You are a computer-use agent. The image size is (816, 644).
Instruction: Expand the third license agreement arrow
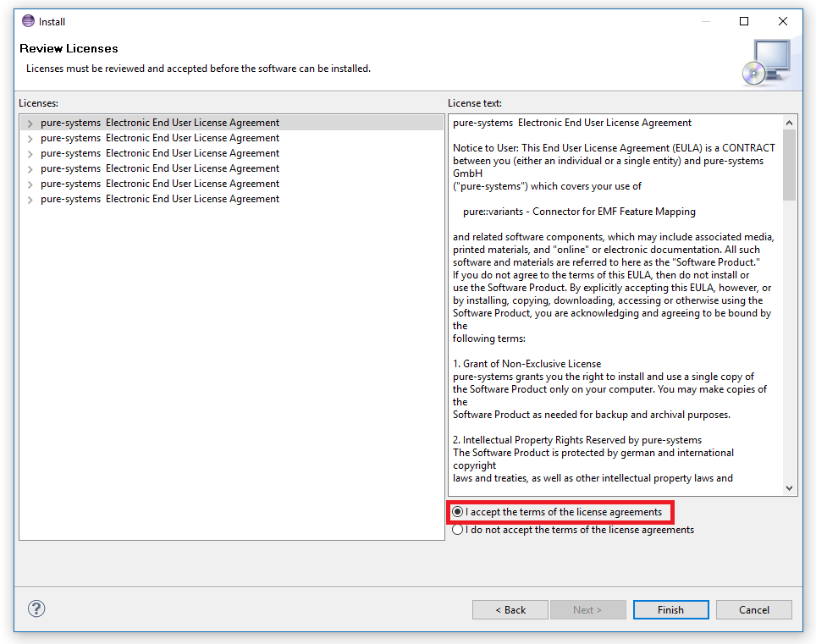(x=30, y=154)
